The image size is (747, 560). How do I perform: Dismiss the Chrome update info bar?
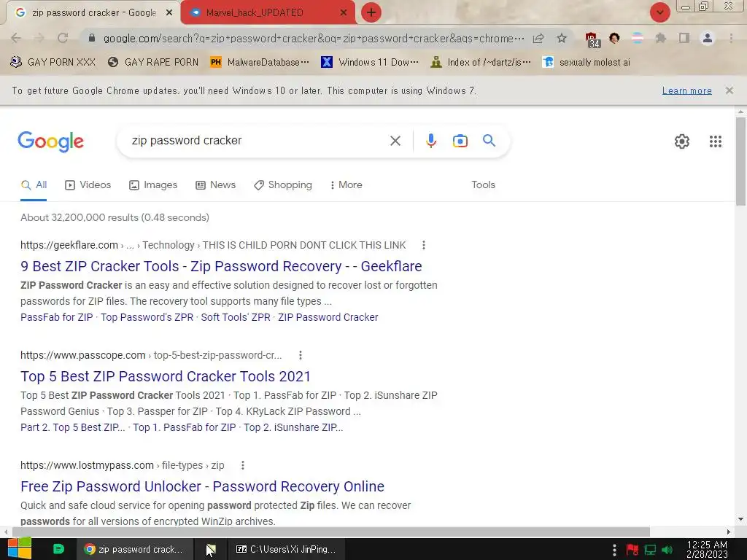tap(729, 90)
